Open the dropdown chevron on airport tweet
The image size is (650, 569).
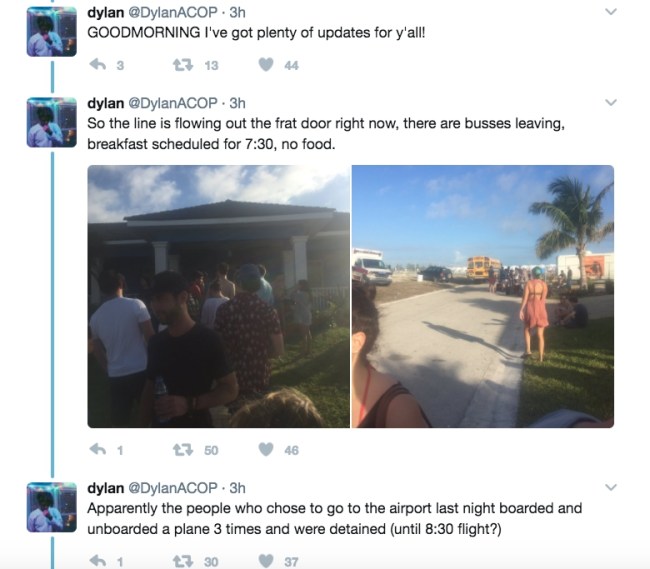pyautogui.click(x=611, y=487)
